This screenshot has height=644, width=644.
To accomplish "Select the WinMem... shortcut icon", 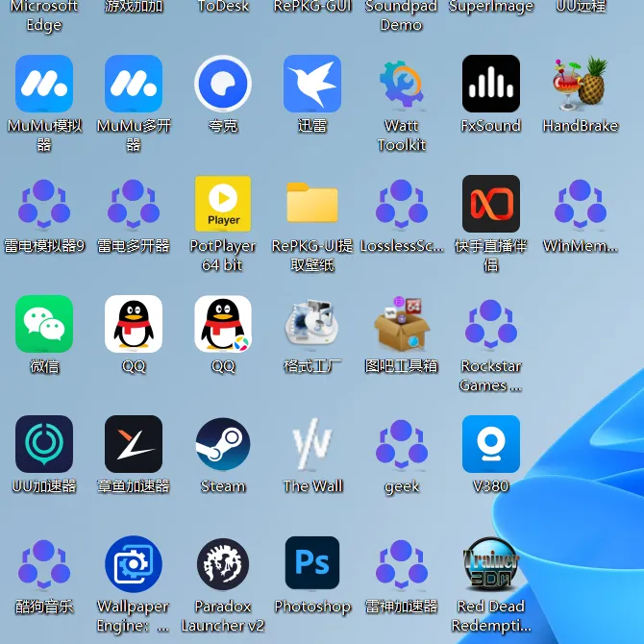I will point(581,204).
